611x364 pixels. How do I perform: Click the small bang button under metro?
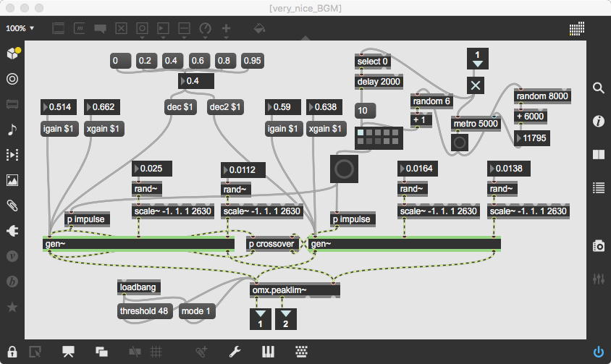(460, 143)
